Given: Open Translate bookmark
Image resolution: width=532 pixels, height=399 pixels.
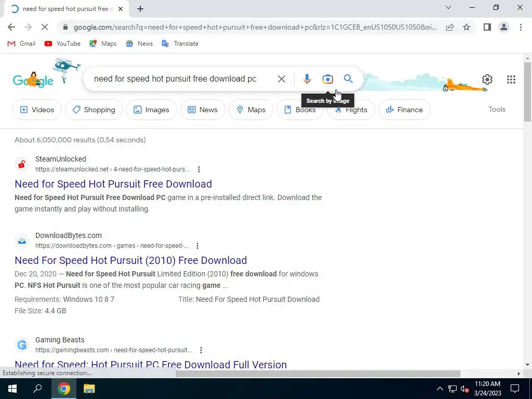Looking at the screenshot, I should pos(180,44).
